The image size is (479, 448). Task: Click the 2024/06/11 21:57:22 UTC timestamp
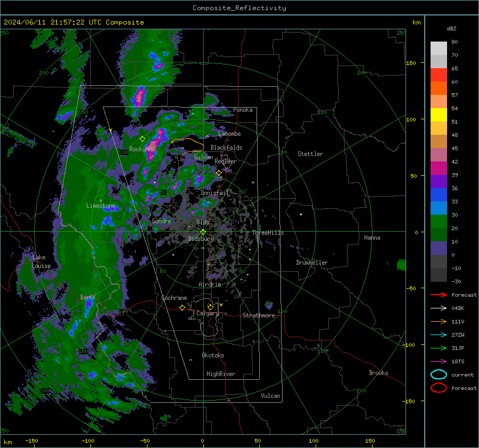(53, 22)
